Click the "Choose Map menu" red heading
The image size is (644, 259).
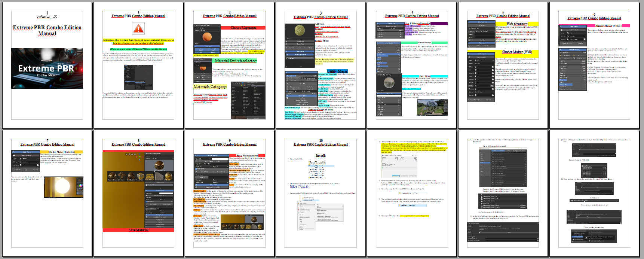[243, 28]
